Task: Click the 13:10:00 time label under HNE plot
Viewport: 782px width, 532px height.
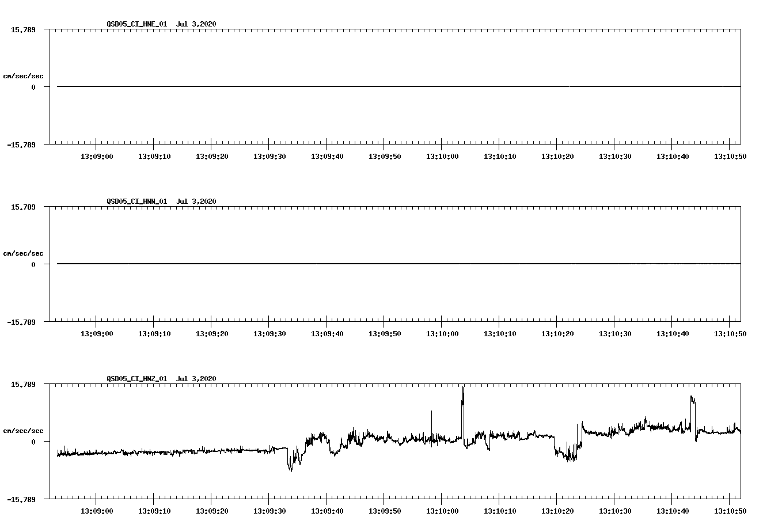Action: coord(442,156)
